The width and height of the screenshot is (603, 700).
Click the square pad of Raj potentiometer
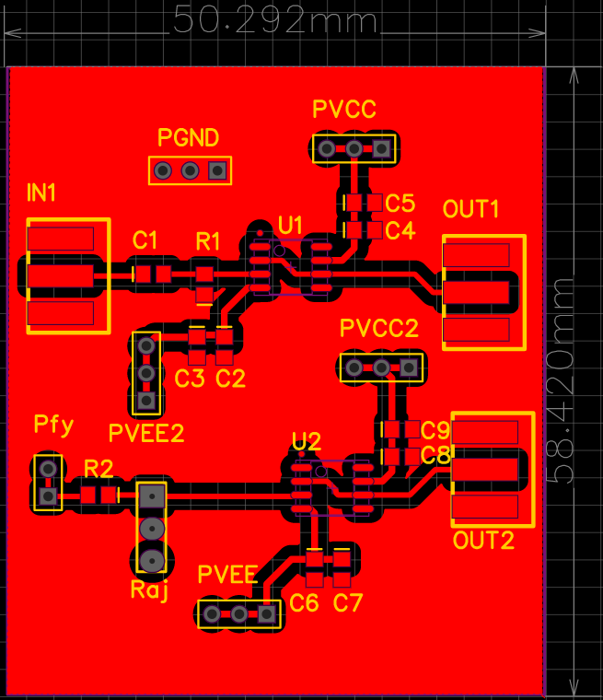coord(152,496)
